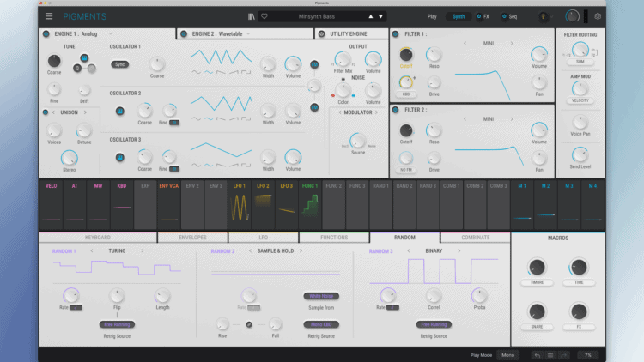The image size is (644, 362).
Task: Select the sawtooth waveform icon in Oscillator 2
Action: coord(234,118)
